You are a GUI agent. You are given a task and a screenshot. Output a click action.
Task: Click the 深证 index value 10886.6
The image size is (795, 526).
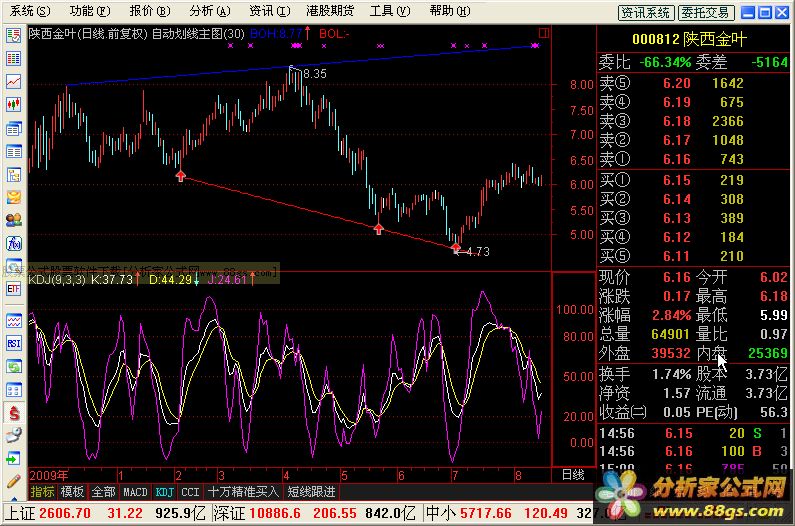(275, 513)
